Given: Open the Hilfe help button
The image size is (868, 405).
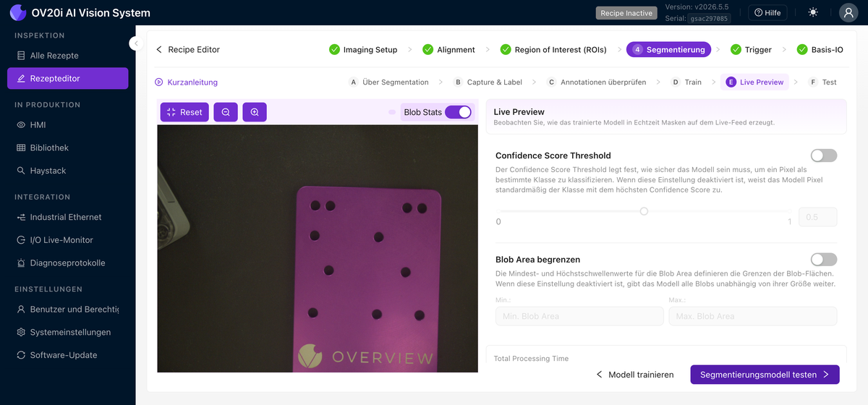Looking at the screenshot, I should click(x=767, y=12).
